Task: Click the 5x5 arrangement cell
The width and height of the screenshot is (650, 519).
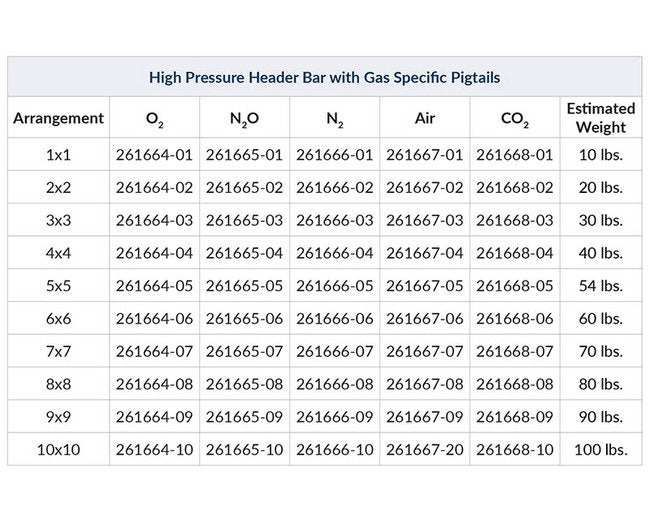Action: [x=58, y=286]
